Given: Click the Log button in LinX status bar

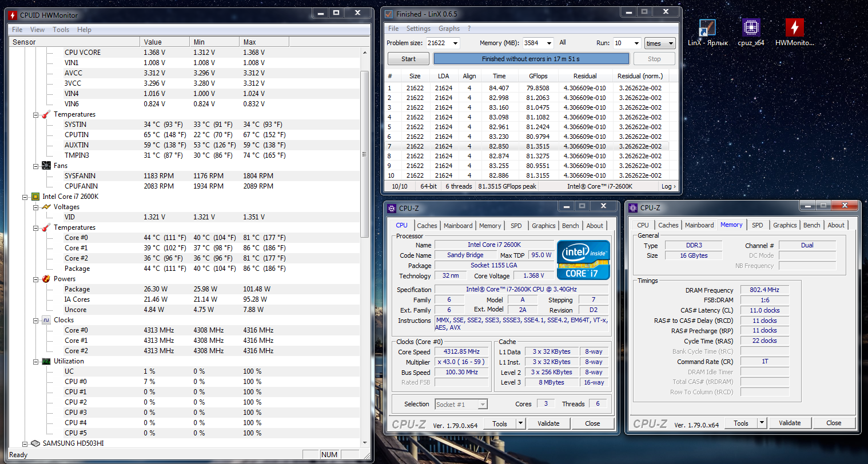Looking at the screenshot, I should pos(668,186).
